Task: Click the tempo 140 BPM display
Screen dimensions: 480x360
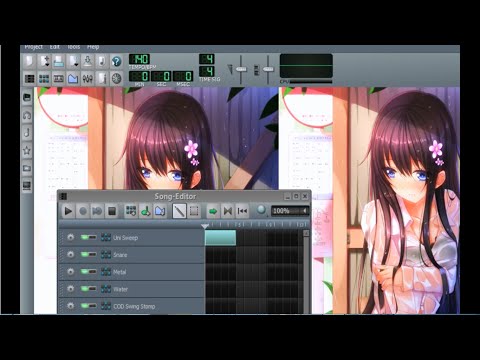Action: point(139,59)
